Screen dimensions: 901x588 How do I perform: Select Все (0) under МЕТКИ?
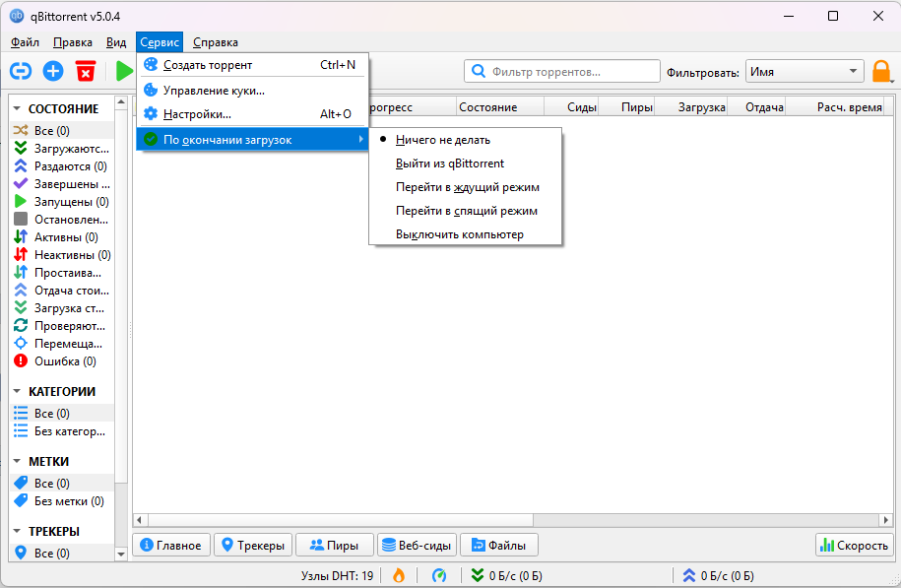61,484
